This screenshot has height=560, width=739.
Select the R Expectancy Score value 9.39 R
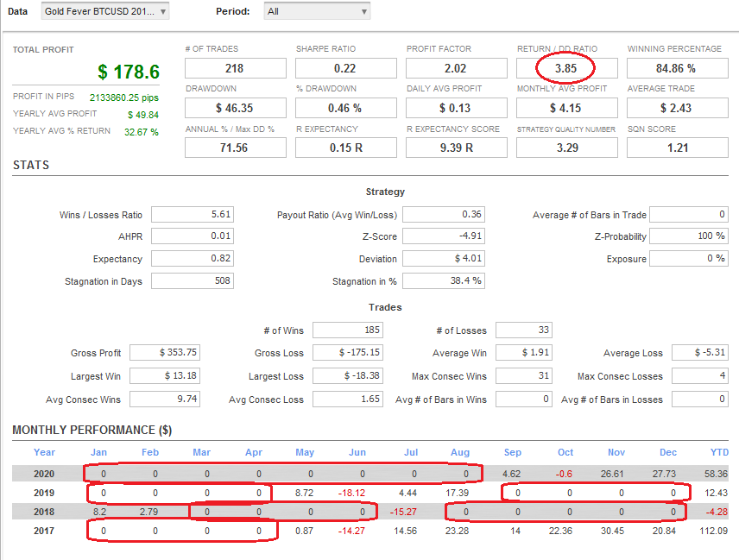(x=456, y=148)
